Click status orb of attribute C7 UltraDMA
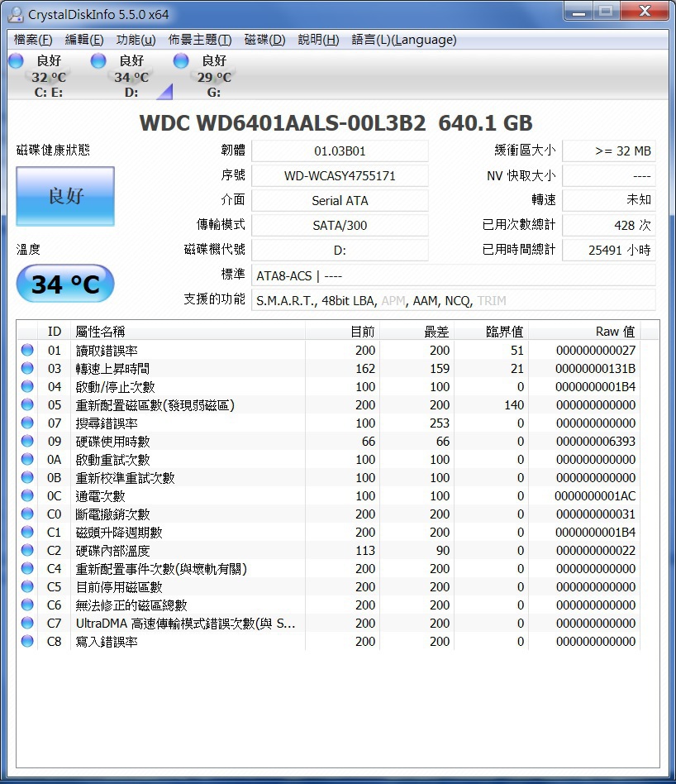 [x=27, y=623]
